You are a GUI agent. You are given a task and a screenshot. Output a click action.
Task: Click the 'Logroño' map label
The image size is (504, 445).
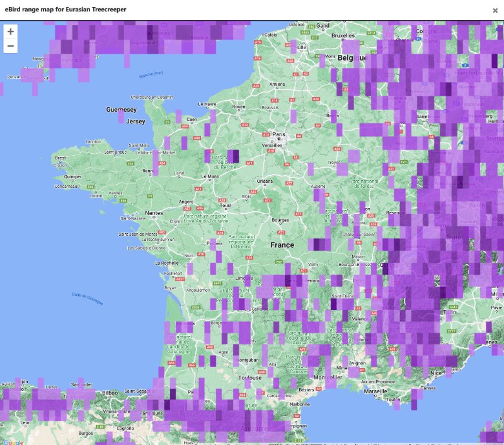click(125, 428)
